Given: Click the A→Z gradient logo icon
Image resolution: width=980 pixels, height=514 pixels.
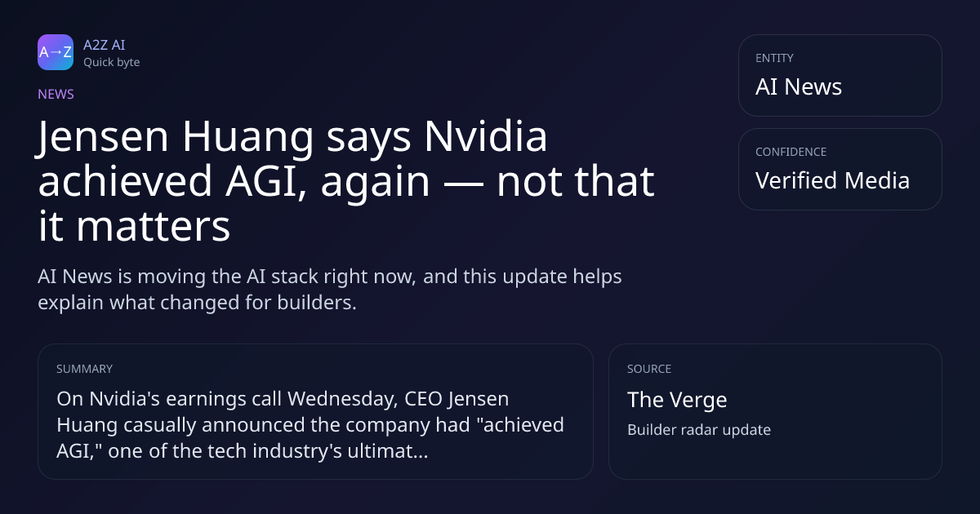Looking at the screenshot, I should 56,52.
